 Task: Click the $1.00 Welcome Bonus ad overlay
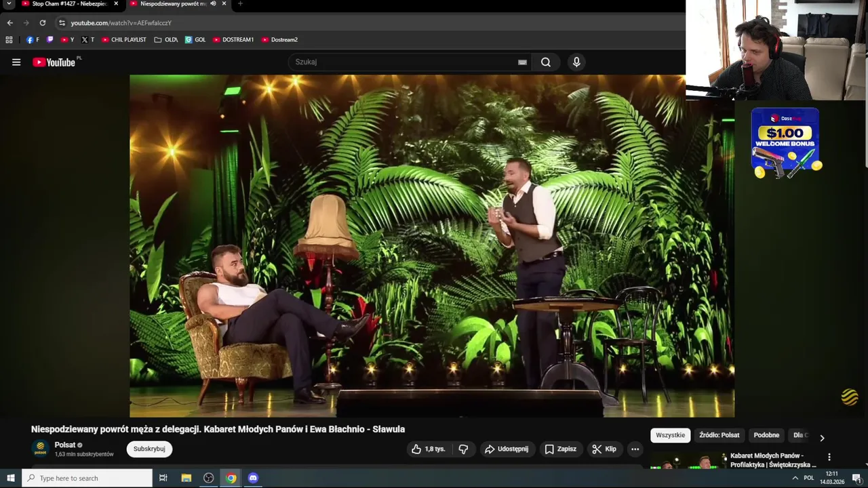tap(786, 143)
